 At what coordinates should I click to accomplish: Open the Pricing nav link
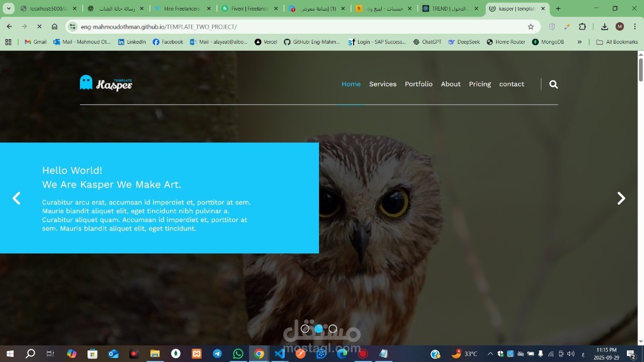pos(480,84)
